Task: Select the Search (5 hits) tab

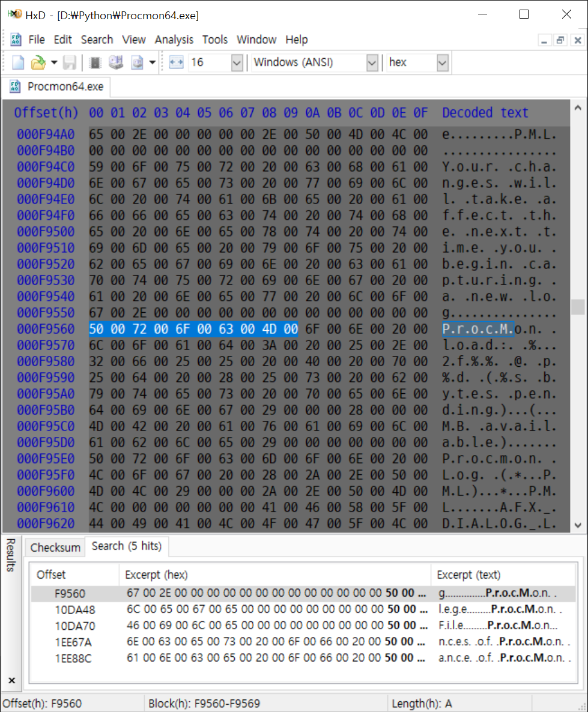Action: click(x=127, y=546)
